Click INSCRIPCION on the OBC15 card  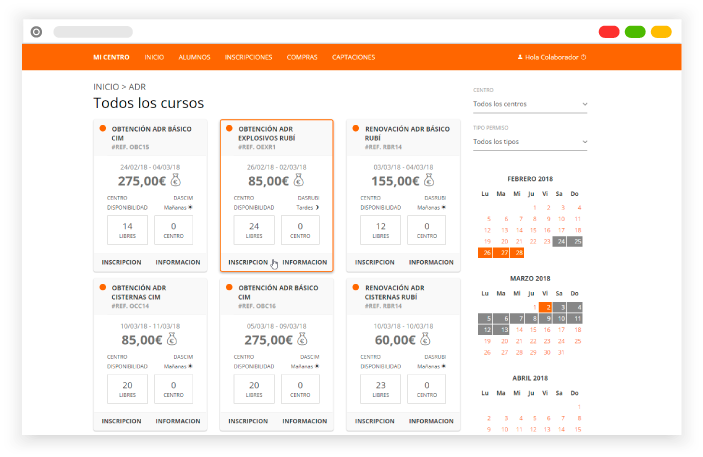[x=122, y=262]
